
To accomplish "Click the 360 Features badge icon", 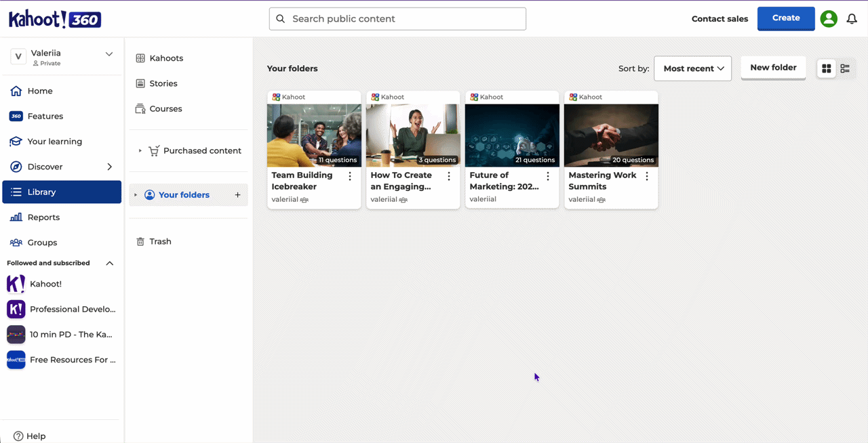I will (x=16, y=116).
